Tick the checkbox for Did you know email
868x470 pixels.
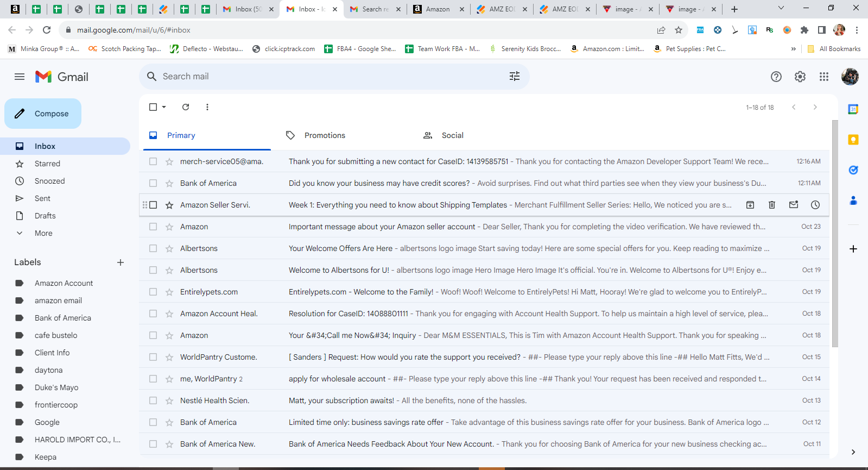153,183
